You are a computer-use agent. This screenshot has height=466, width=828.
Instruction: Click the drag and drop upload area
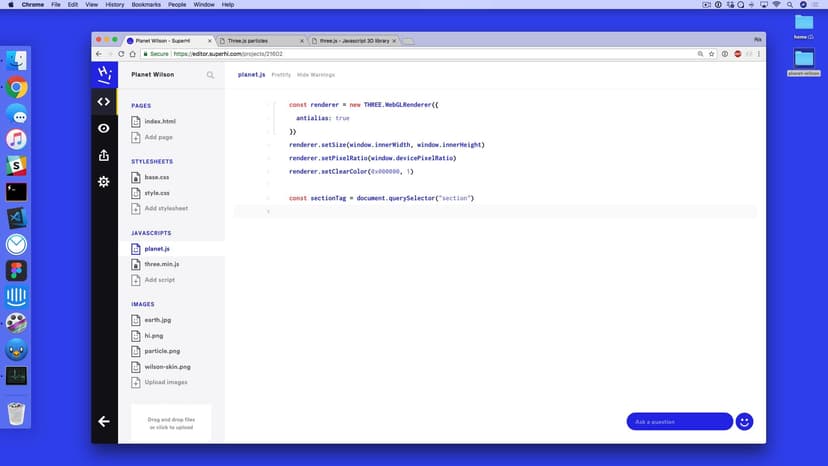pos(171,423)
